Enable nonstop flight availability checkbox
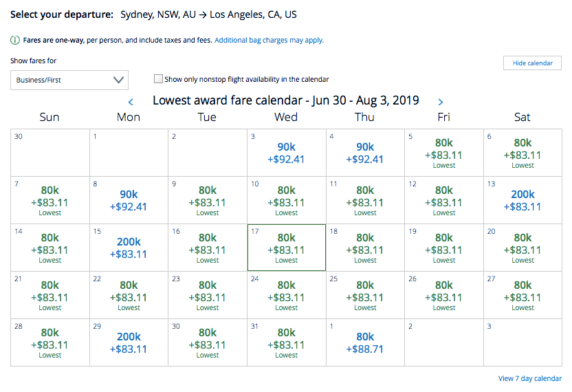572x392 pixels. pyautogui.click(x=159, y=79)
